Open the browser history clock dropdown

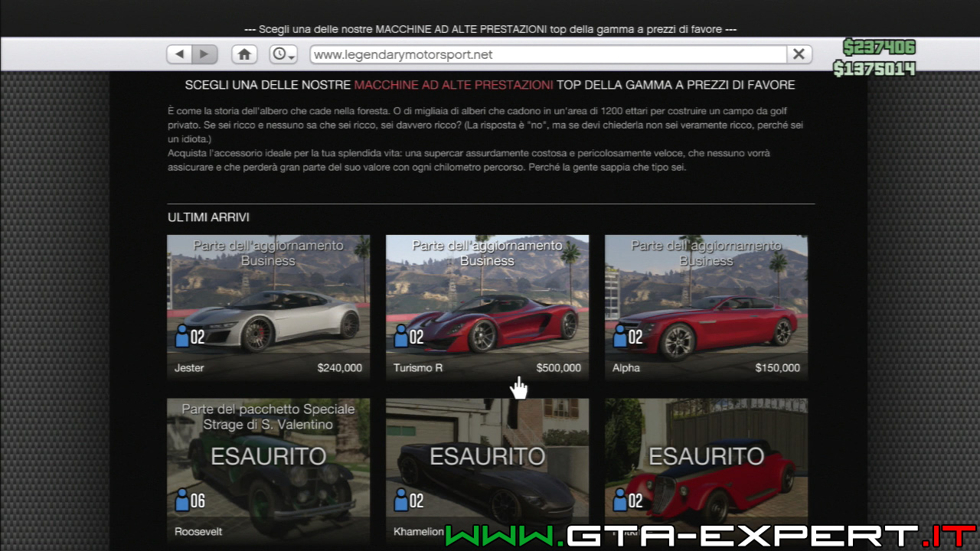(283, 54)
